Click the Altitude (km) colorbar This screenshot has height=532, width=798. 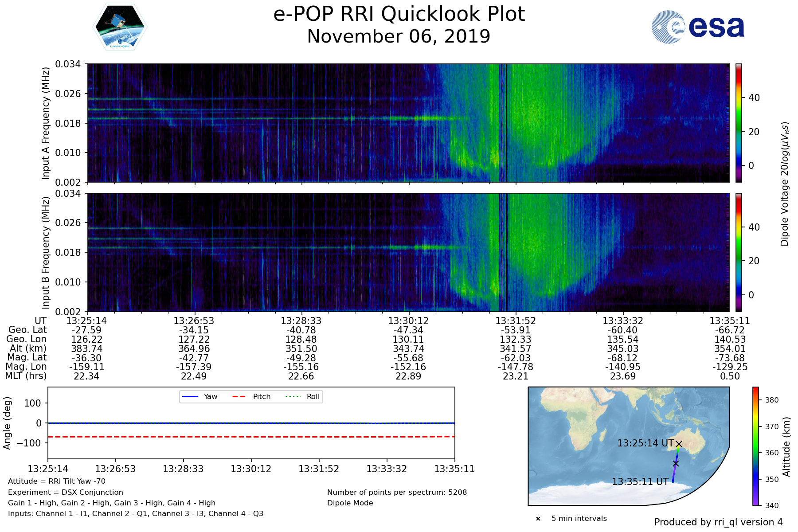click(755, 446)
